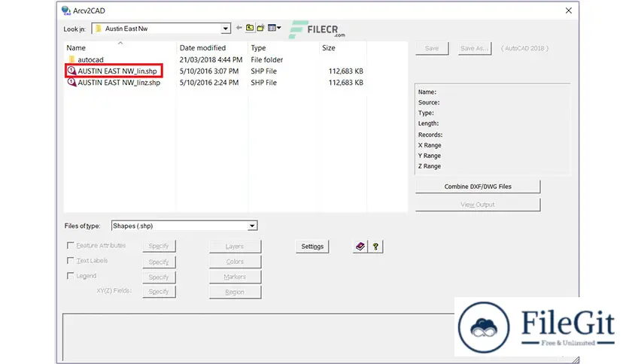Toggle the Text Labels checkbox

tap(70, 260)
